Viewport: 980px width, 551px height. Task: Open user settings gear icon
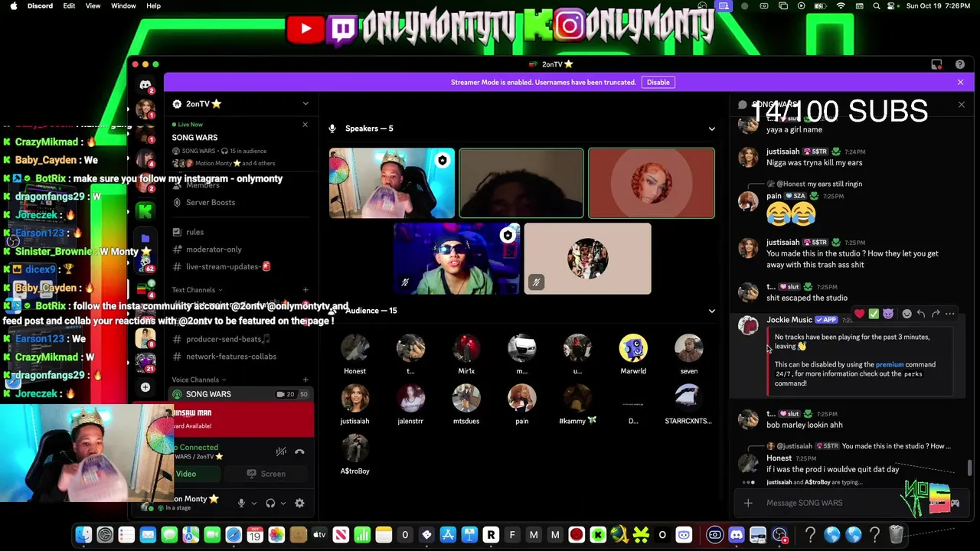(299, 503)
